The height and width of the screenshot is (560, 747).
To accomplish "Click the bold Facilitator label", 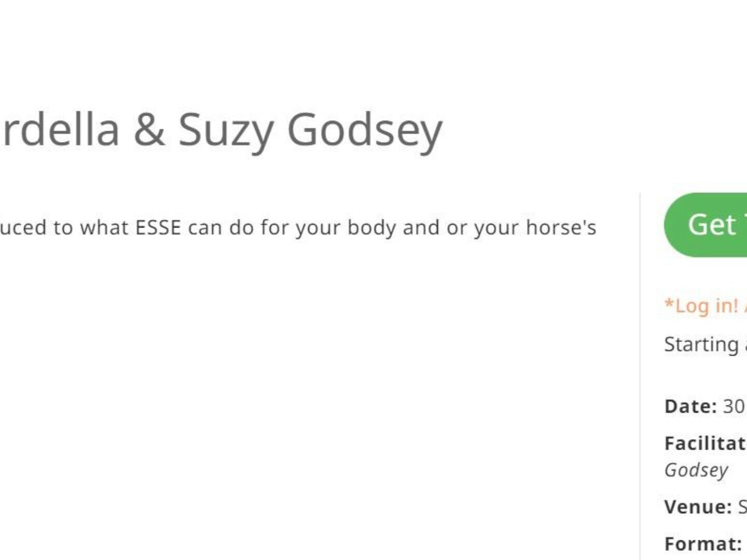I will tap(706, 443).
